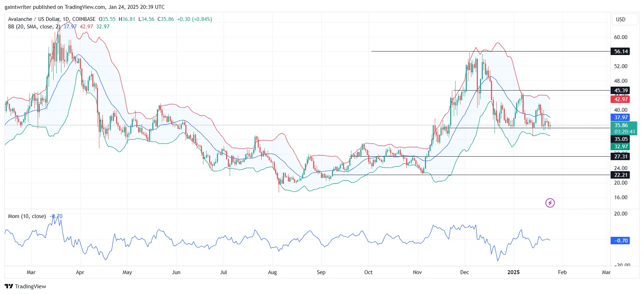Select the Mom (10, close) indicator legend
Screen dimensions: 644x294
(x=27, y=216)
